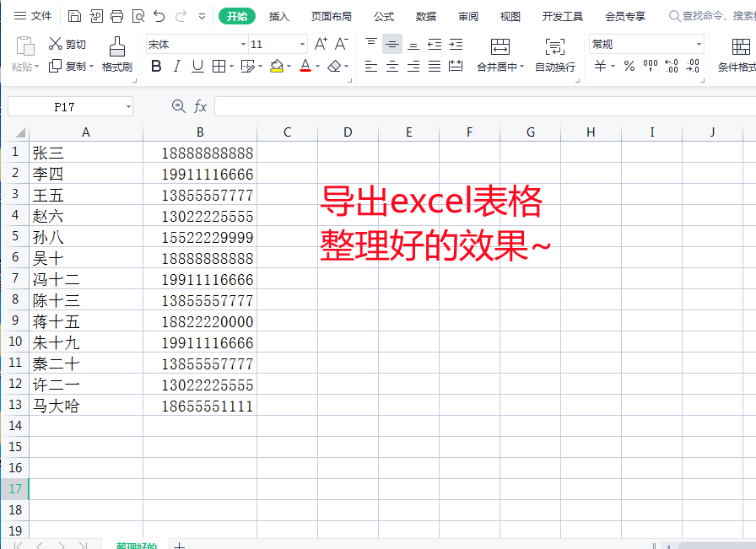This screenshot has width=756, height=549.
Task: Click the command search box
Action: [x=712, y=16]
